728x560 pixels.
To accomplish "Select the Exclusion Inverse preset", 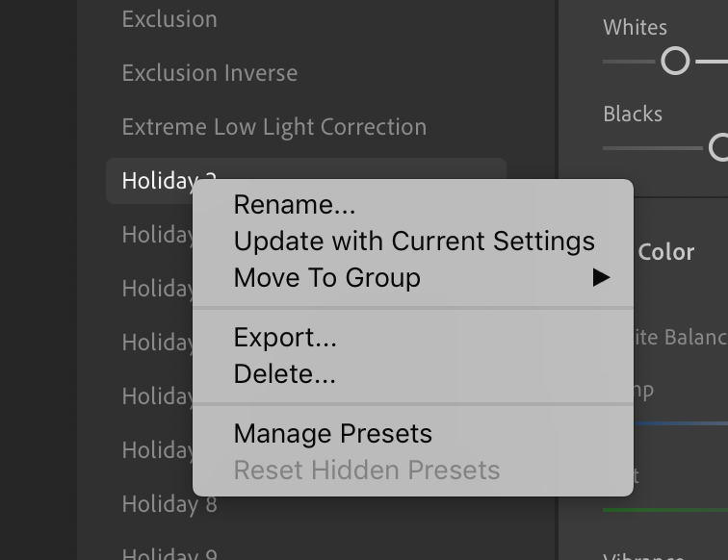I will pos(209,73).
